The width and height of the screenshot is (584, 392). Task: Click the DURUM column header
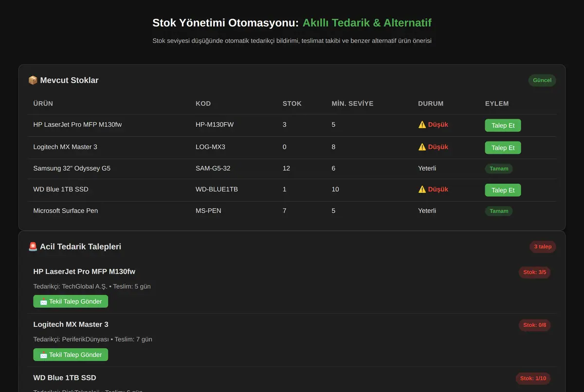click(431, 104)
